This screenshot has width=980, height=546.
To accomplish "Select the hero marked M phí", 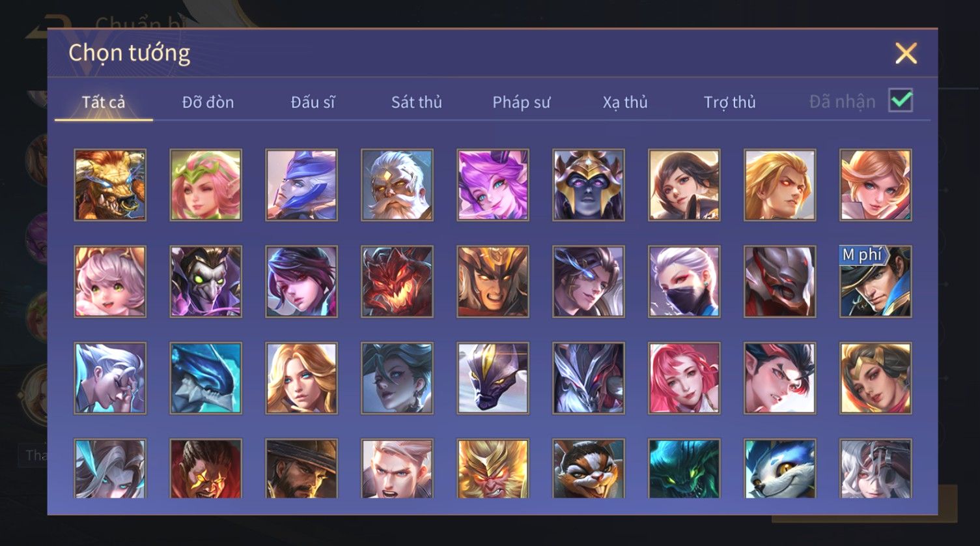I will coord(876,281).
